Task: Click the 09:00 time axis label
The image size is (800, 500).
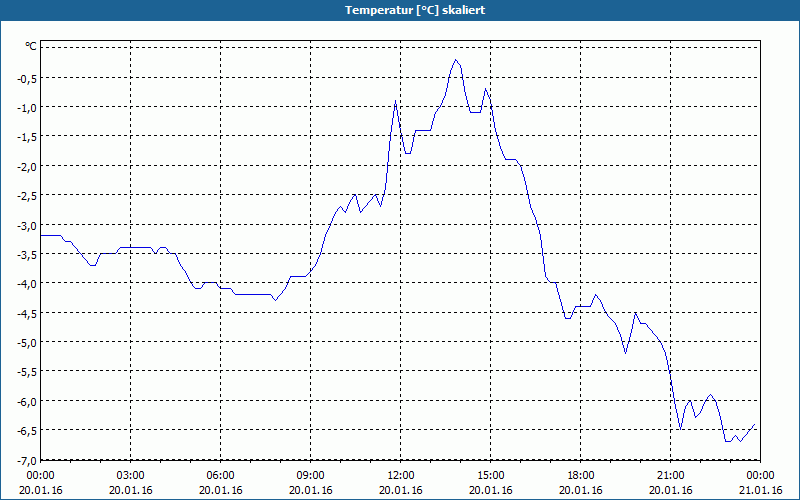Action: coord(311,476)
